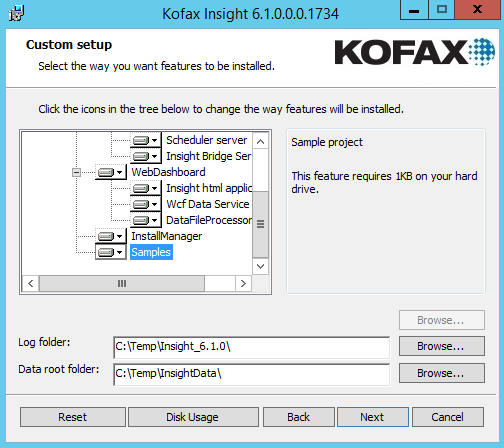
Task: Browse for the Data root folder
Action: pyautogui.click(x=442, y=373)
